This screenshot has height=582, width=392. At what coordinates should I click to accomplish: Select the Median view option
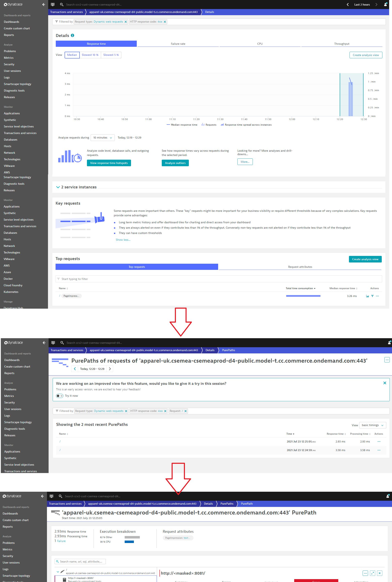pos(72,55)
